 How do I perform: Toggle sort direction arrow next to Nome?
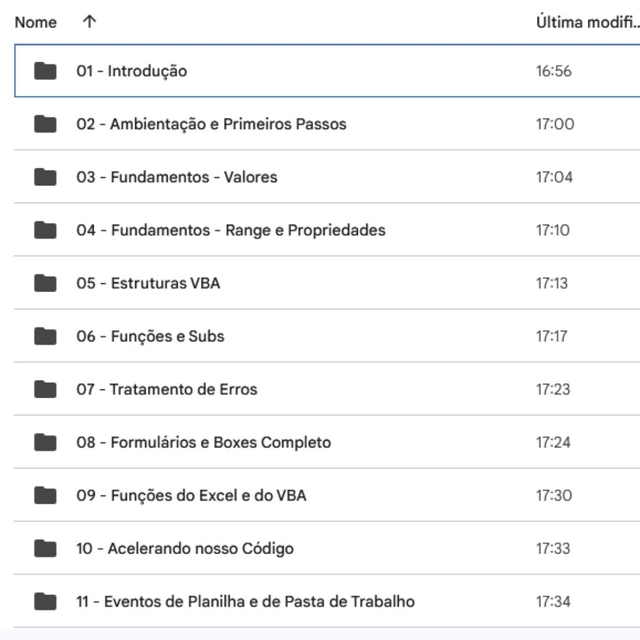pos(90,21)
